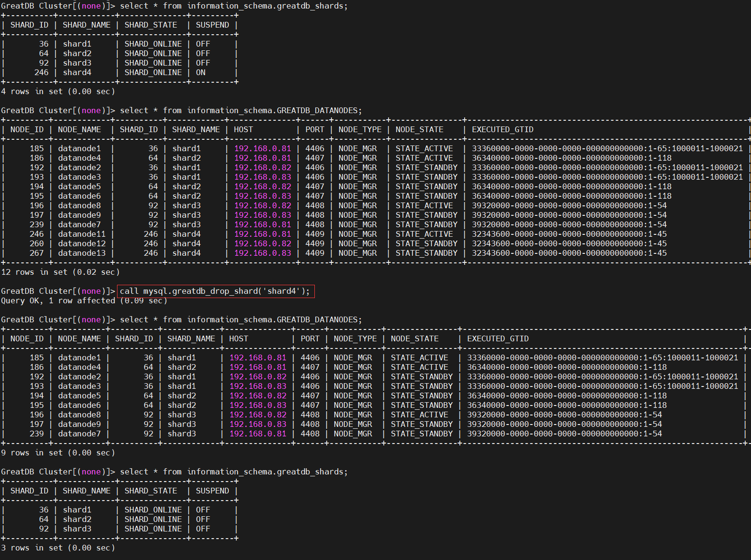Click the datanode11 node name cell

82,234
